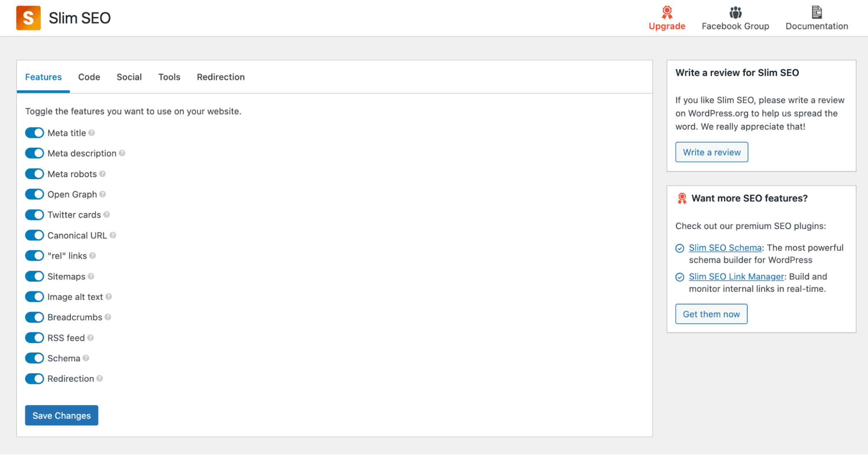Disable the Meta description switch
Image resolution: width=868 pixels, height=455 pixels.
[x=34, y=153]
